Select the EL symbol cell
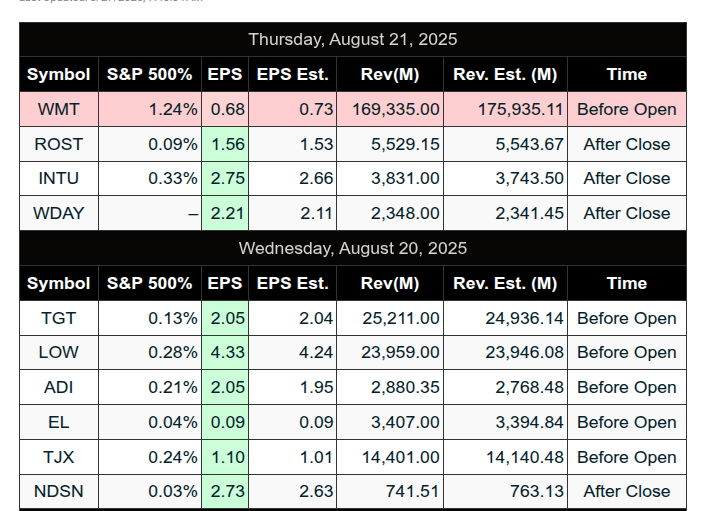Image resolution: width=708 pixels, height=511 pixels. 59,423
